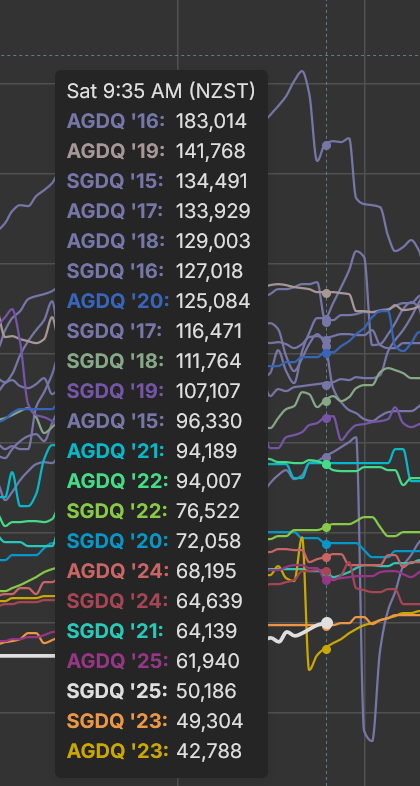Click the SGDQ '21 teal tooltip label
This screenshot has height=786, width=420.
(115, 631)
